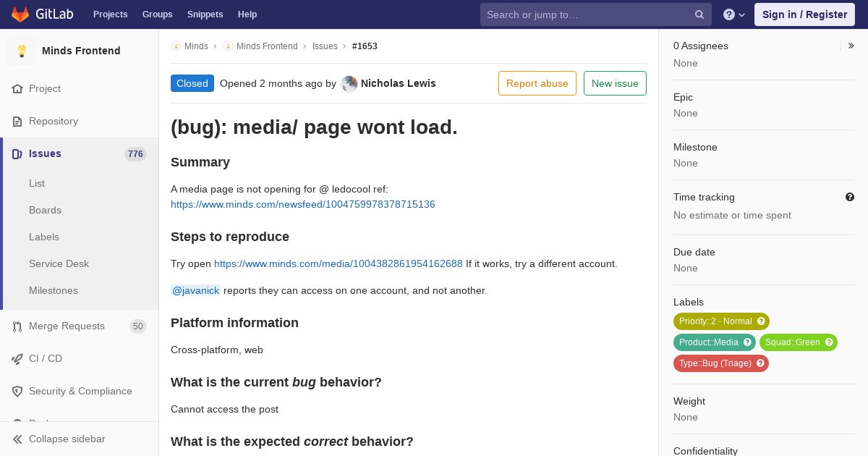Click the GitLab fox logo
868x456 pixels.
[20, 14]
